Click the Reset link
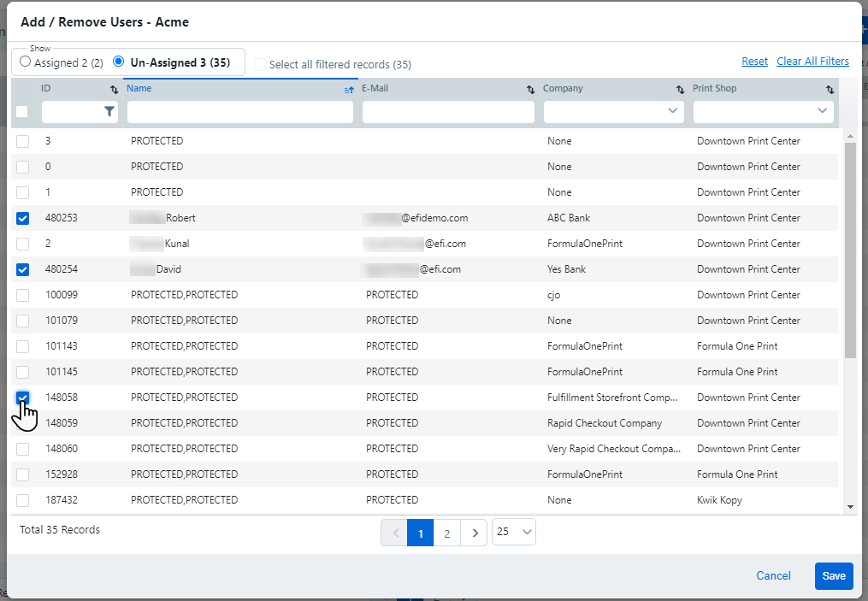Screen dimensions: 868x601 pyautogui.click(x=754, y=62)
